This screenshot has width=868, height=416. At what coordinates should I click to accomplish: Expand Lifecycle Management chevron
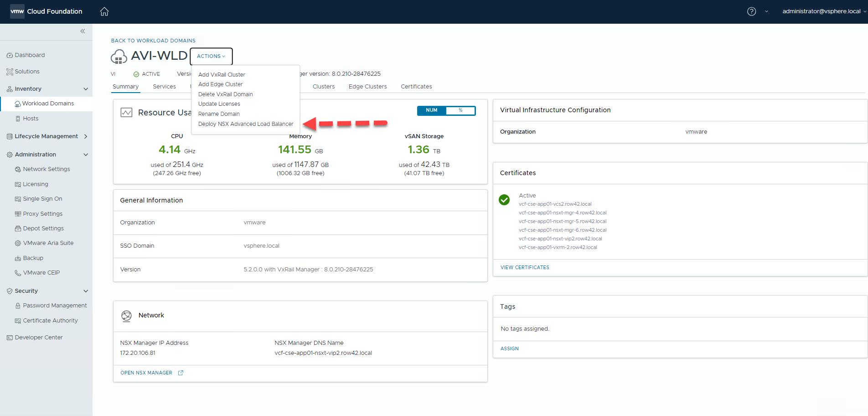86,136
